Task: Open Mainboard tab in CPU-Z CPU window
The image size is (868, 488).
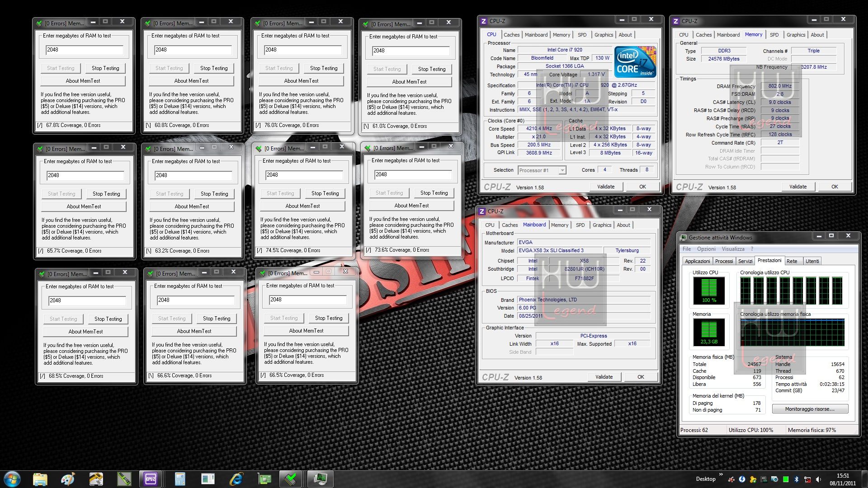Action: [x=536, y=35]
